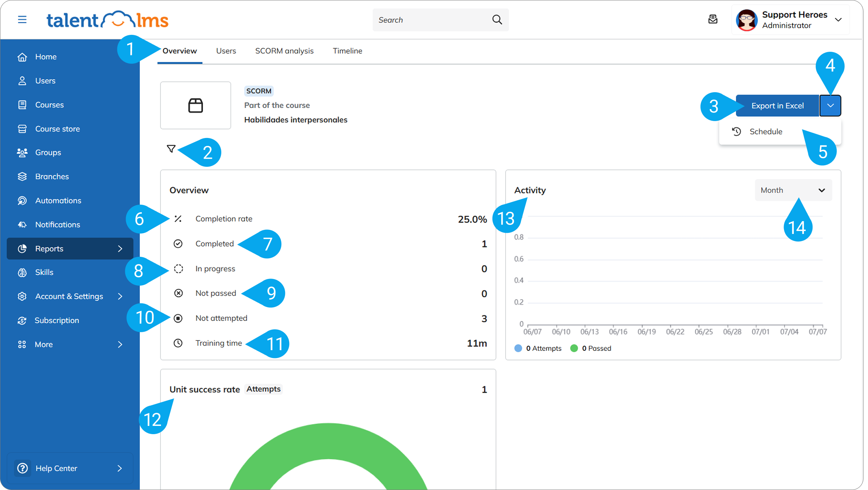Go to Courses in the sidebar
This screenshot has width=868, height=490.
click(x=70, y=105)
